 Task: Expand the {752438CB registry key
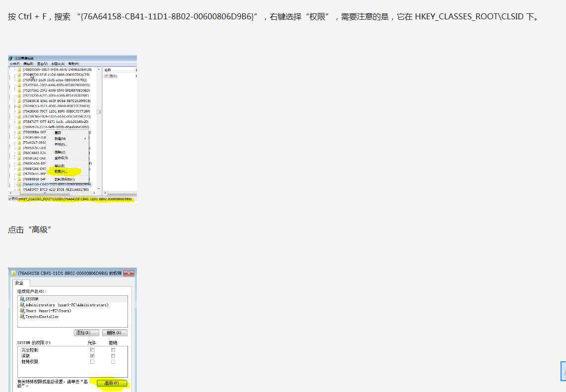coord(15,101)
